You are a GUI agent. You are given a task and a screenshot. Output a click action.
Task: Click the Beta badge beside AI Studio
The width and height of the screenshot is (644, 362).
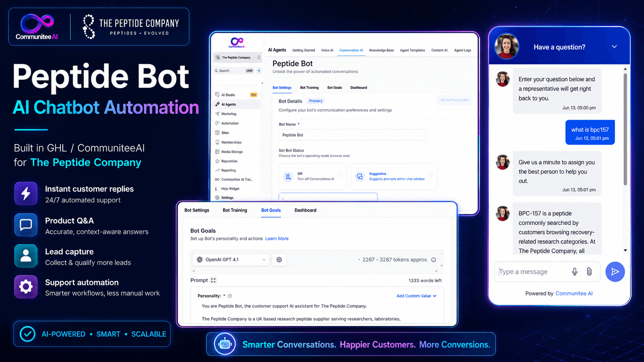(254, 95)
